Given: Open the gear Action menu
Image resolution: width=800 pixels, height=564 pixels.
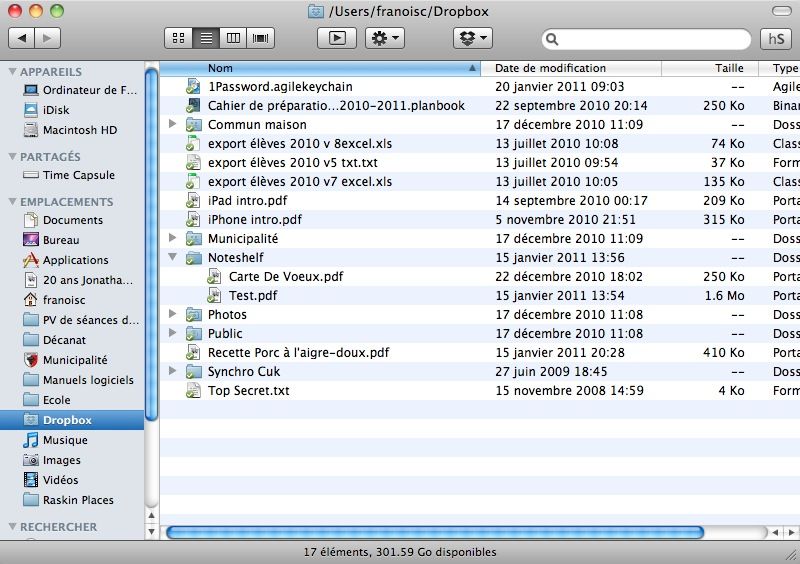Looking at the screenshot, I should click(x=385, y=38).
